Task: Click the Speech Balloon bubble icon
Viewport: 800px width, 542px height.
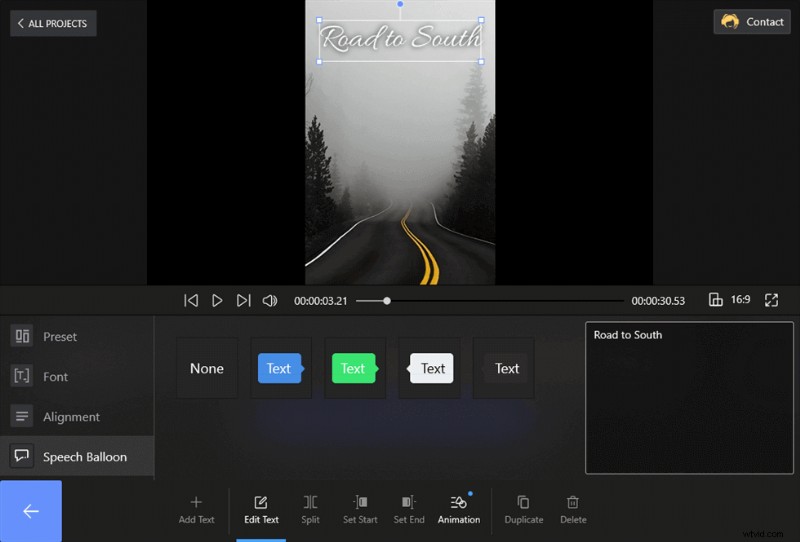Action: pyautogui.click(x=22, y=456)
